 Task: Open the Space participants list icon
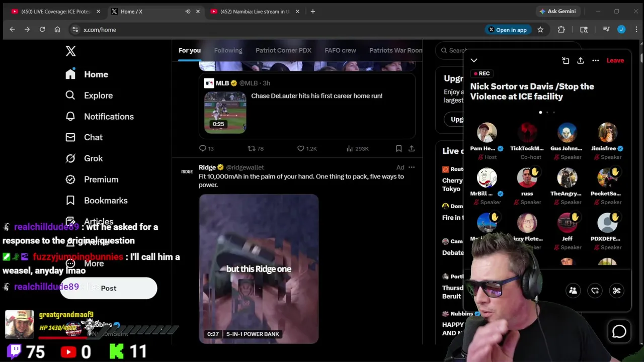[x=573, y=291]
